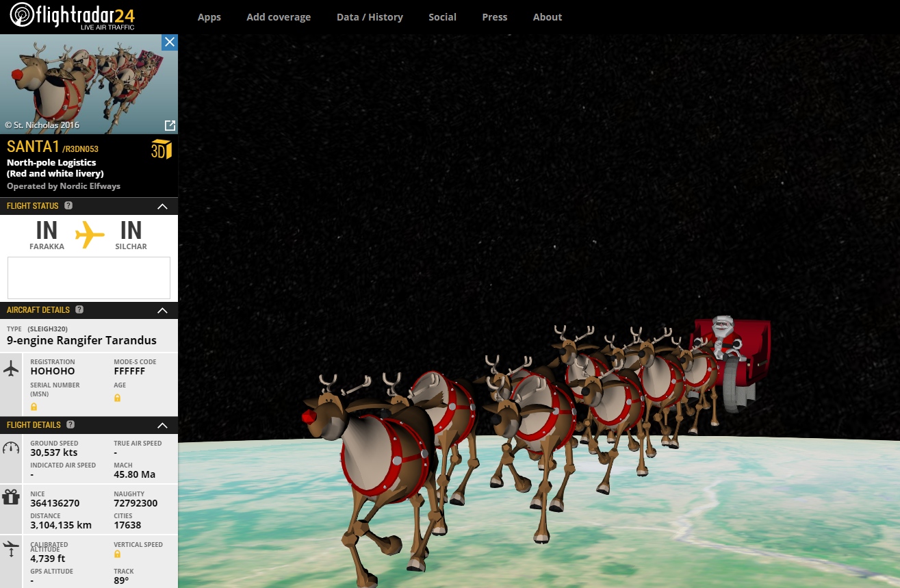This screenshot has height=588, width=900.
Task: Open the Apps menu
Action: click(x=209, y=17)
